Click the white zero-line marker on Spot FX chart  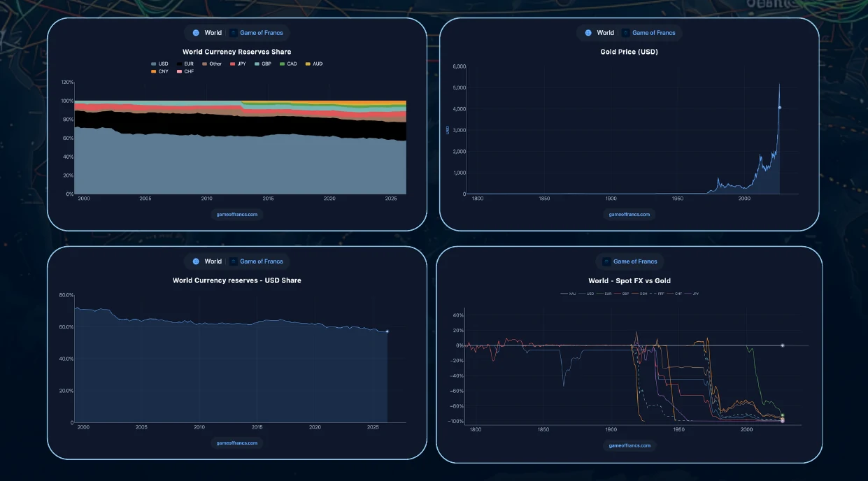[783, 345]
